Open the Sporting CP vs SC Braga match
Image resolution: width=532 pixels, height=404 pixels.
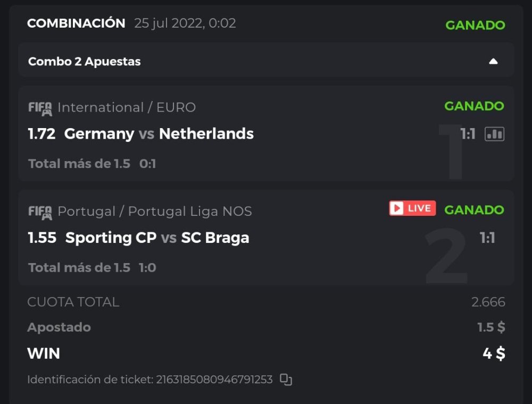pyautogui.click(x=157, y=238)
